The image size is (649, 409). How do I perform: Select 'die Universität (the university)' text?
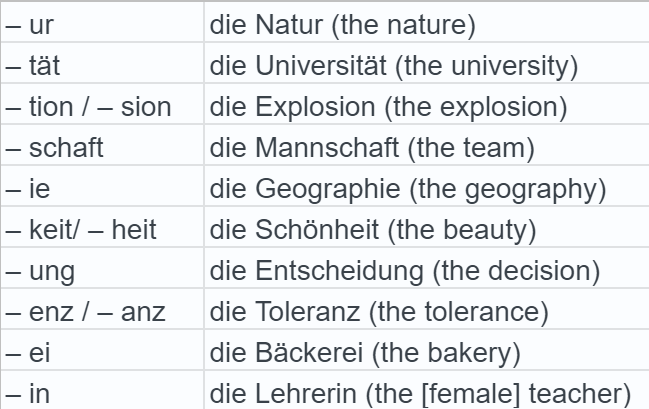[395, 66]
